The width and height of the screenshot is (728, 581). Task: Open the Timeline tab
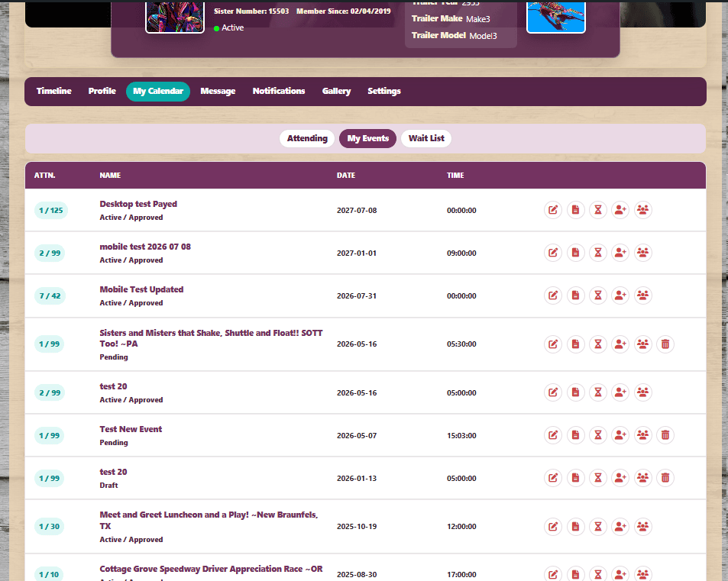pos(54,91)
